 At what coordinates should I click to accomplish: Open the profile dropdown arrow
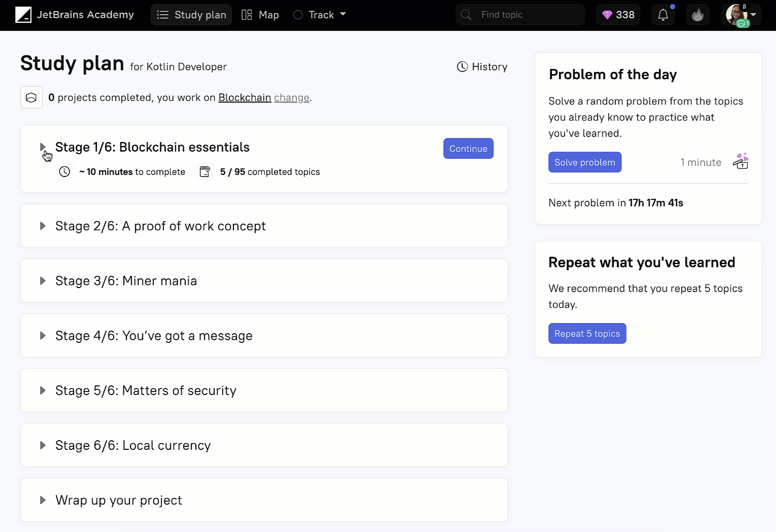pos(754,15)
